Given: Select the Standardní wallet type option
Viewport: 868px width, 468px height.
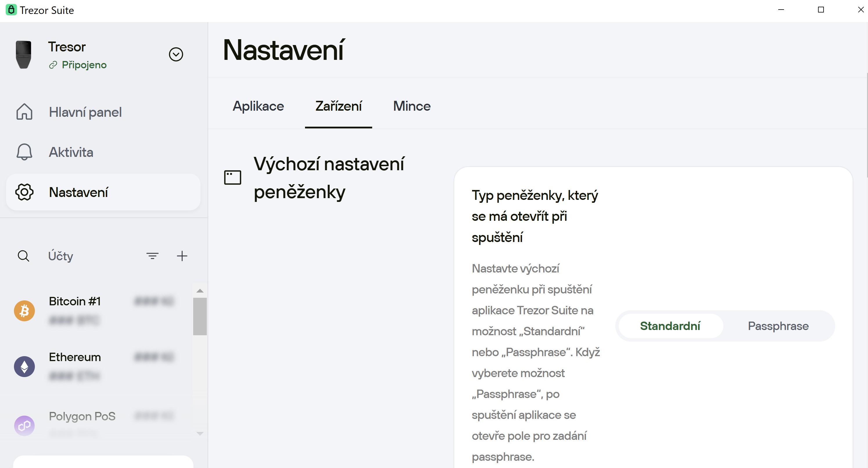Looking at the screenshot, I should click(670, 325).
